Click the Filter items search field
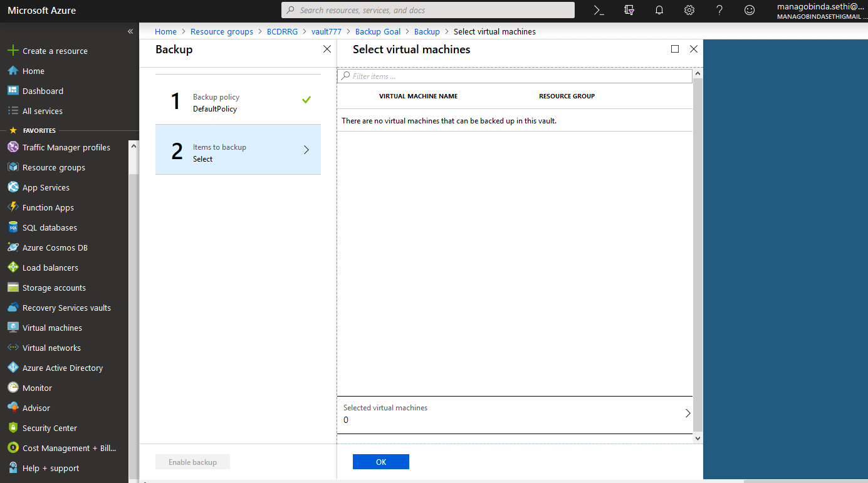 (x=515, y=76)
